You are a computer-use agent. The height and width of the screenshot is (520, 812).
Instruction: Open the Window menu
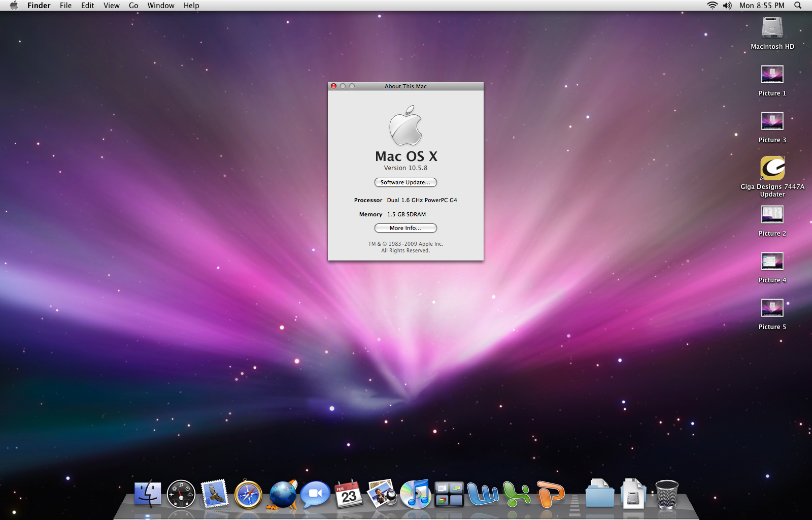(161, 6)
